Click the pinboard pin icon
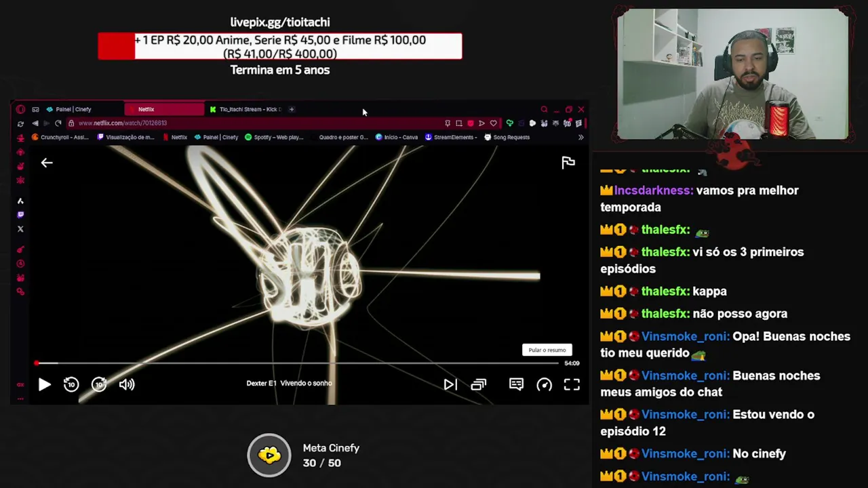This screenshot has height=488, width=868. point(448,123)
